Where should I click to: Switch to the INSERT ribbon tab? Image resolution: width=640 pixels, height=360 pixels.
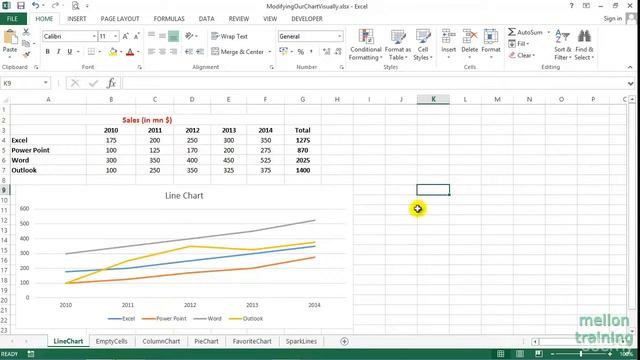coord(77,19)
